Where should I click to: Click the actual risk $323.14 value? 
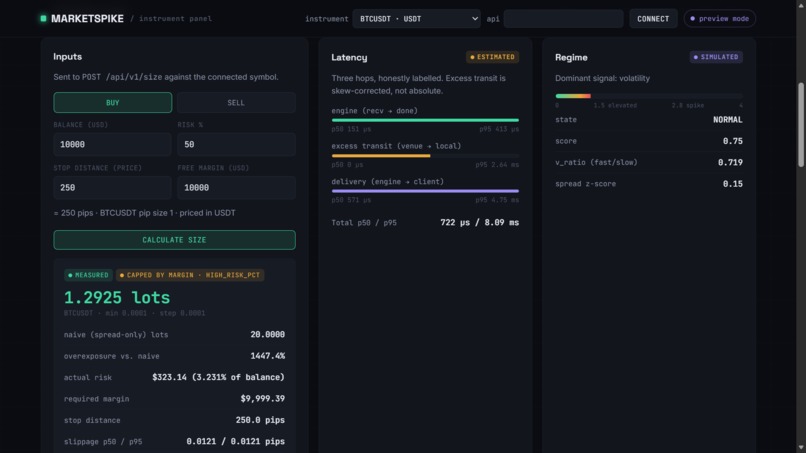point(218,377)
